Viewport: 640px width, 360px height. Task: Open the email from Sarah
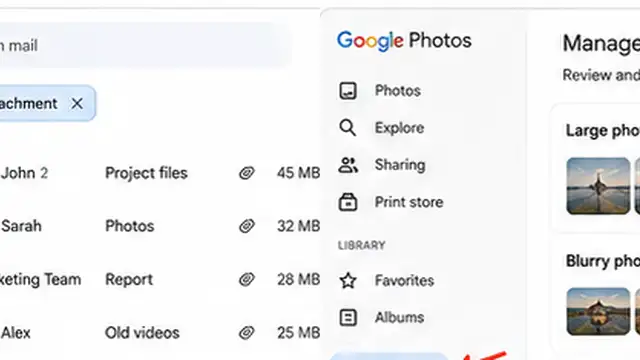[21, 226]
